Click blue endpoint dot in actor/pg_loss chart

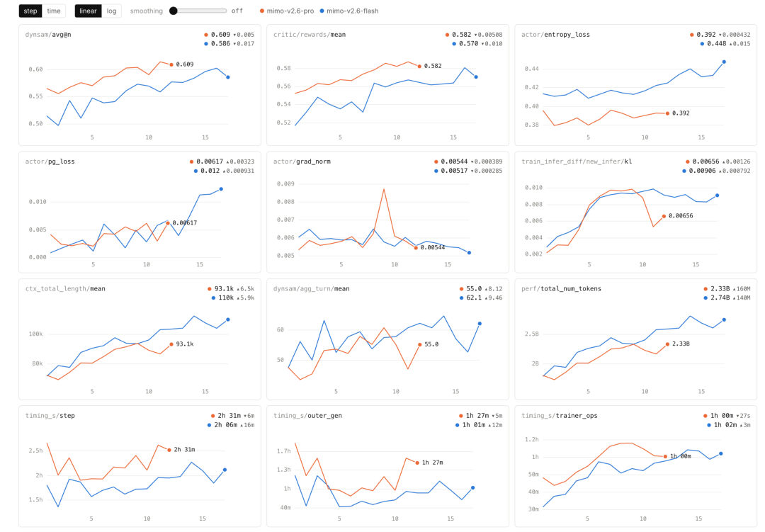pos(221,189)
